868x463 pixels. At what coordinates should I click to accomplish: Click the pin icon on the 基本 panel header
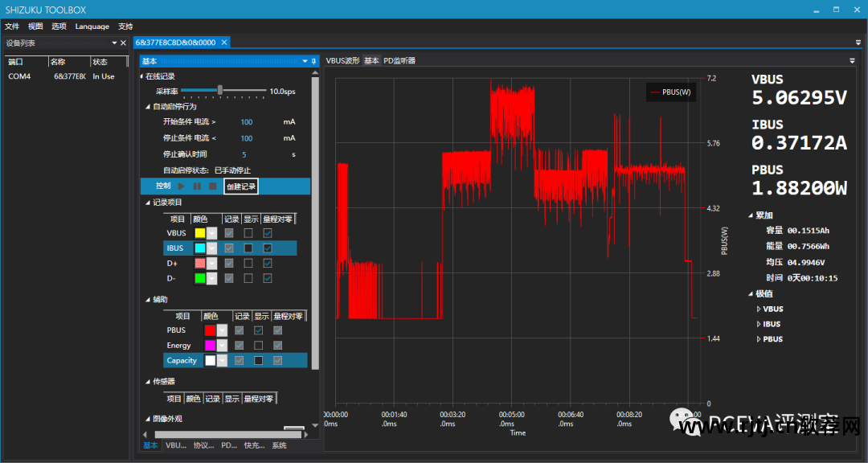click(314, 61)
